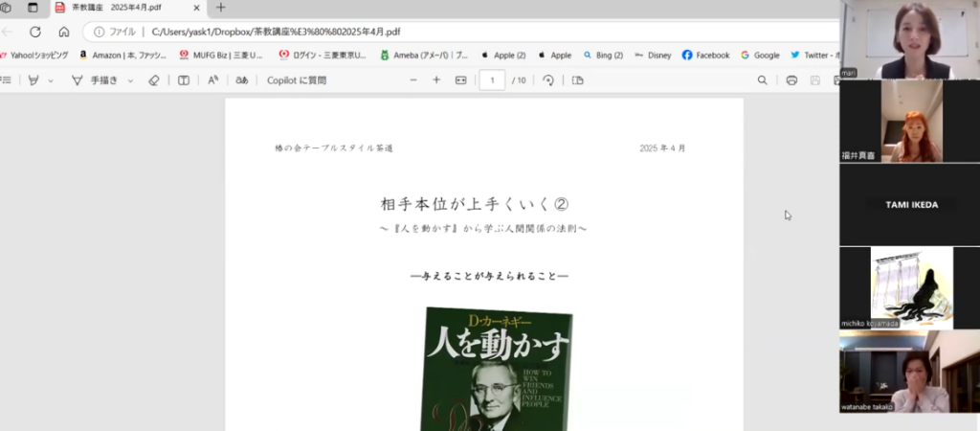Open a new browser tab

coord(221,8)
